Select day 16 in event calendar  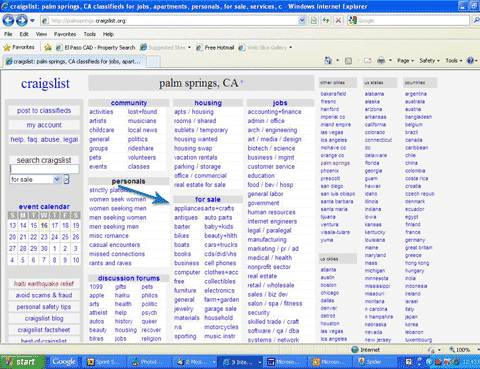point(44,226)
